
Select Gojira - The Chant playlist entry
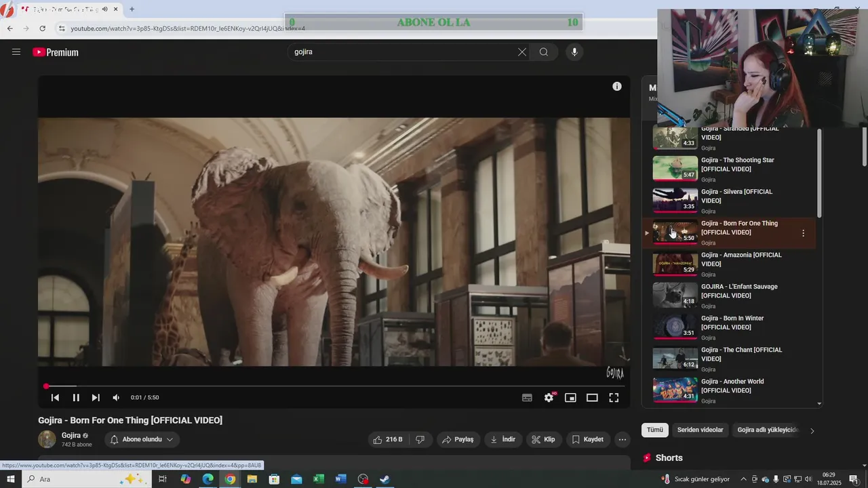click(x=729, y=359)
